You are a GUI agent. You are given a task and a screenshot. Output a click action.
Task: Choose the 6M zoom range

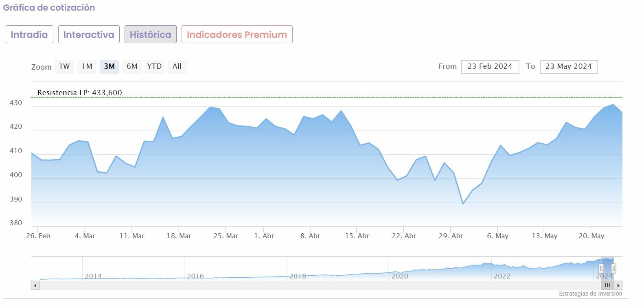pyautogui.click(x=132, y=66)
